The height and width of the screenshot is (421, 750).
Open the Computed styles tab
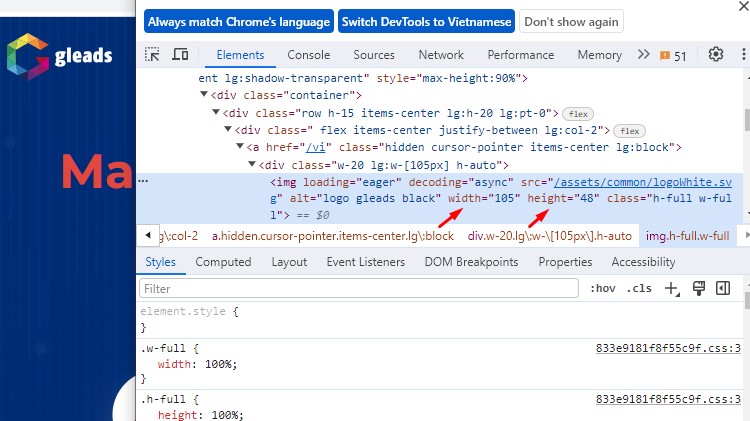point(223,262)
